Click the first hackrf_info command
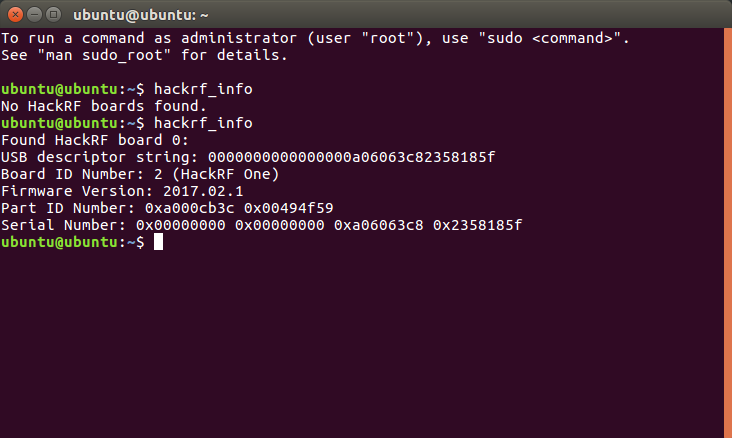Viewport: 732px width, 438px height. [203, 89]
